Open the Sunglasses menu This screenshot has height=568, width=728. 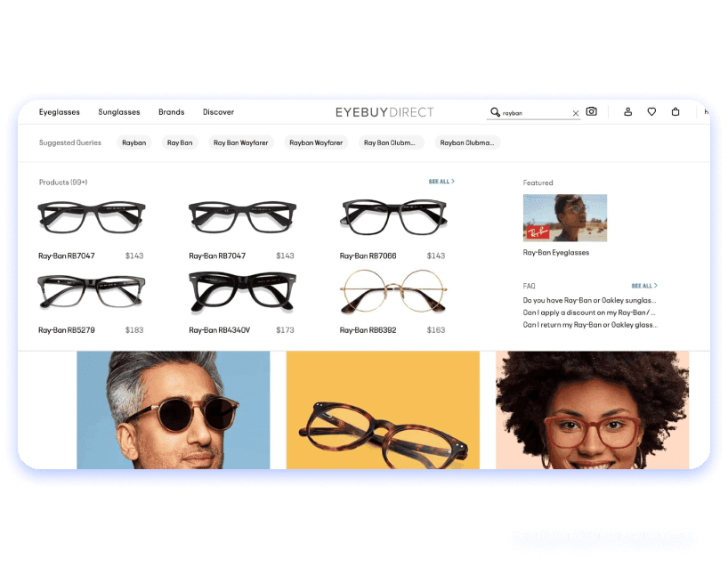(119, 112)
